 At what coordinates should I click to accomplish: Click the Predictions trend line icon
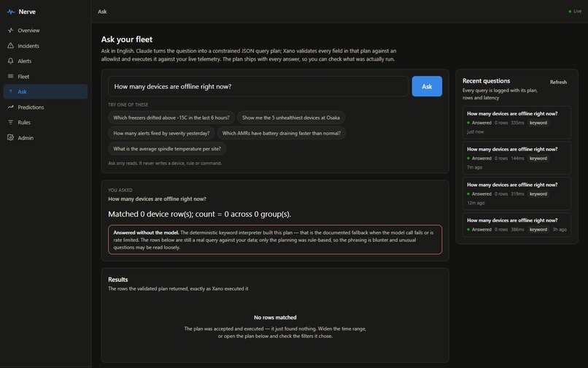10,107
